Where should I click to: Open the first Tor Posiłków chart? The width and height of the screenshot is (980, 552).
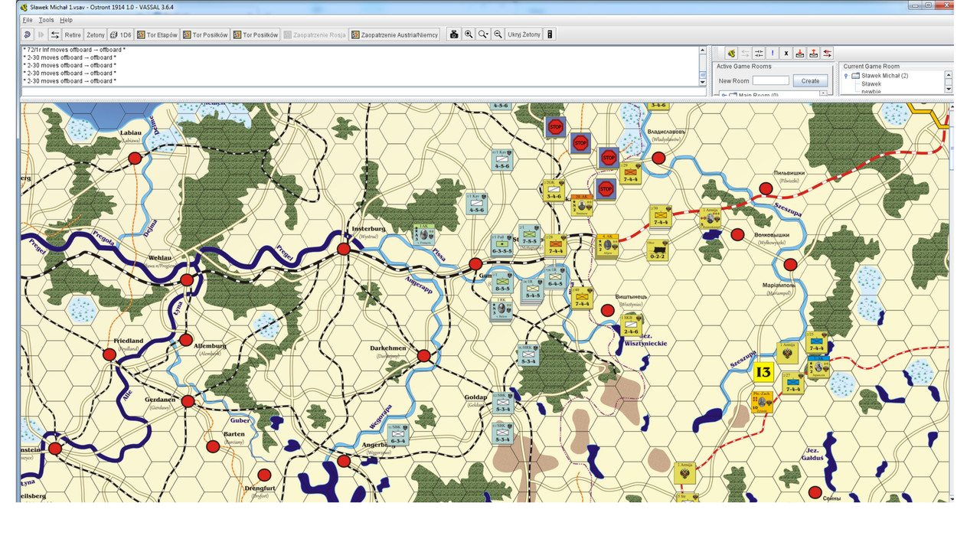[x=206, y=34]
